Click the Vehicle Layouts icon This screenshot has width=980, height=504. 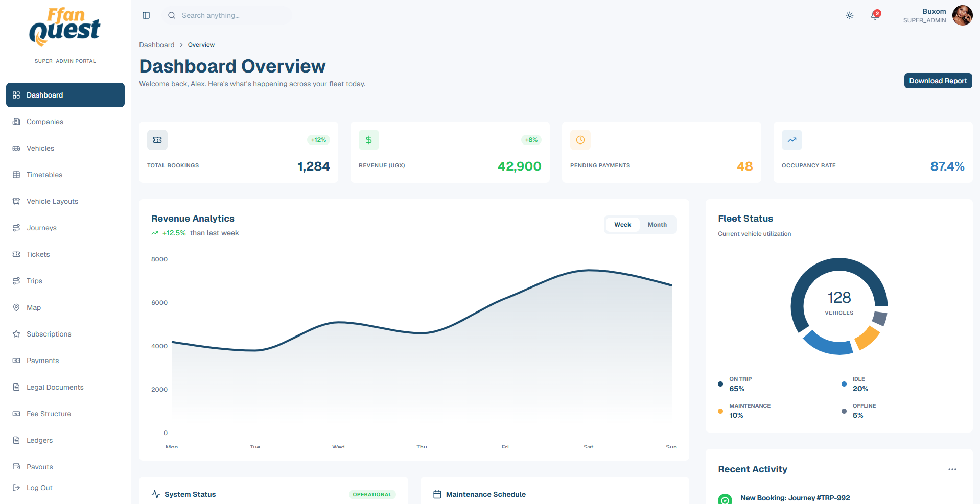16,201
